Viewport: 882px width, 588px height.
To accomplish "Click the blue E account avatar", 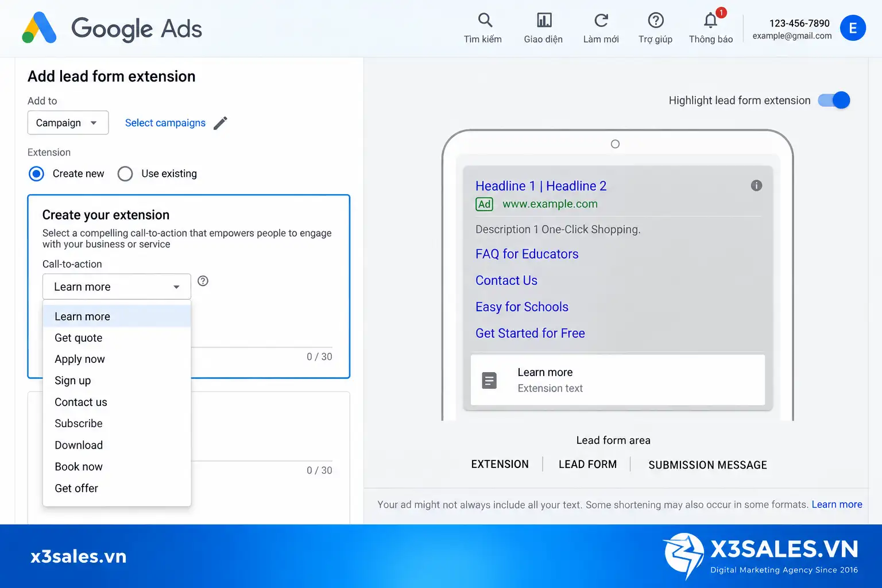I will coord(853,28).
